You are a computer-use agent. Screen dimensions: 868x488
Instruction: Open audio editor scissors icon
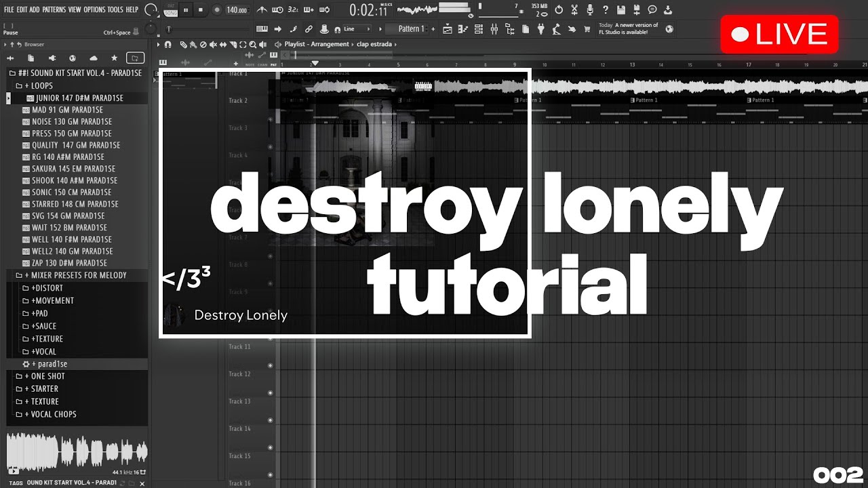point(574,9)
